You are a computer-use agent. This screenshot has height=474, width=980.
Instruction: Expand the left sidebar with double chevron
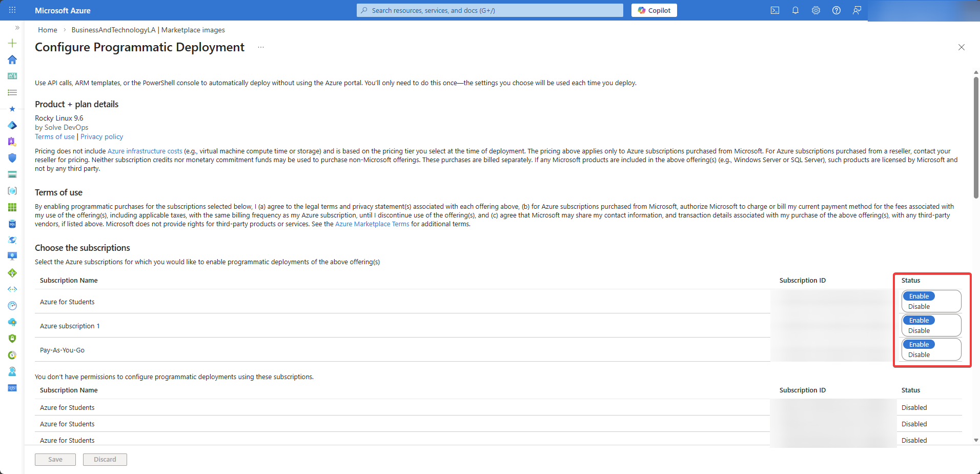pyautogui.click(x=17, y=28)
